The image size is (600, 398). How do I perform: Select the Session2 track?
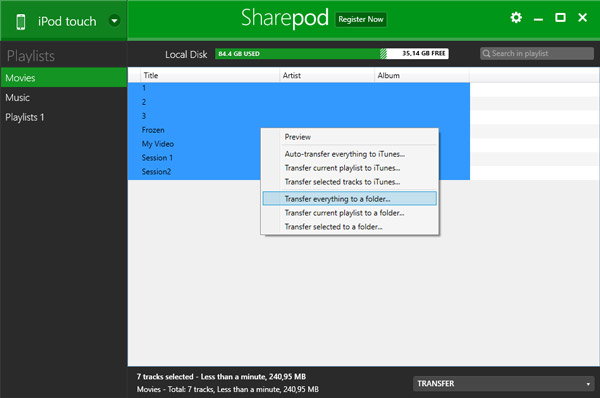[x=194, y=172]
